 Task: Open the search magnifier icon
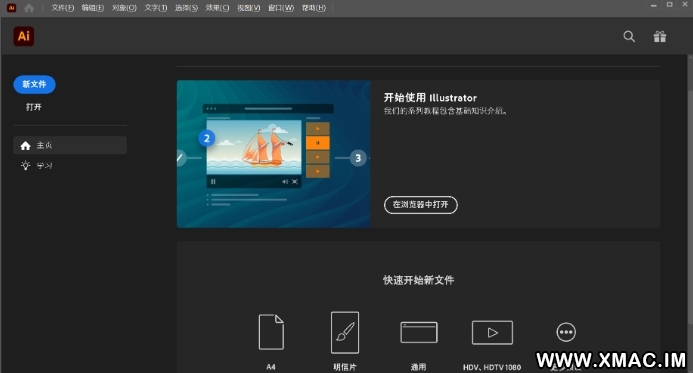pos(629,36)
